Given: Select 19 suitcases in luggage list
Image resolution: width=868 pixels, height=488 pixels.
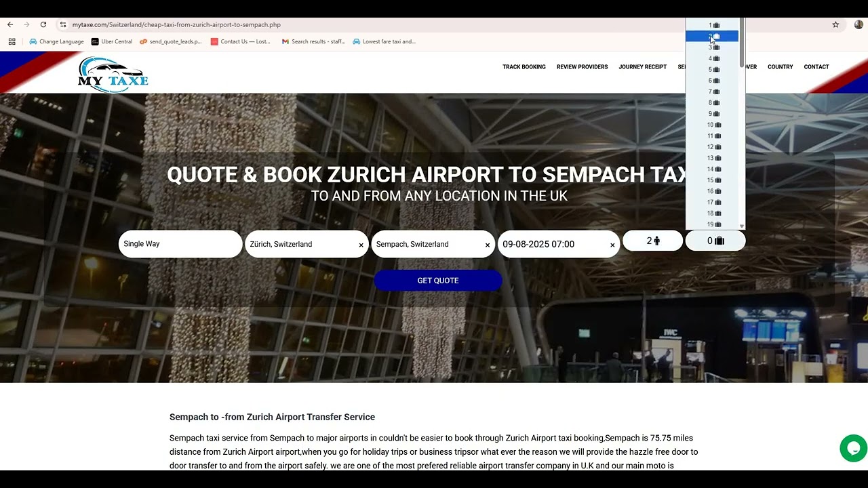Looking at the screenshot, I should pyautogui.click(x=712, y=224).
